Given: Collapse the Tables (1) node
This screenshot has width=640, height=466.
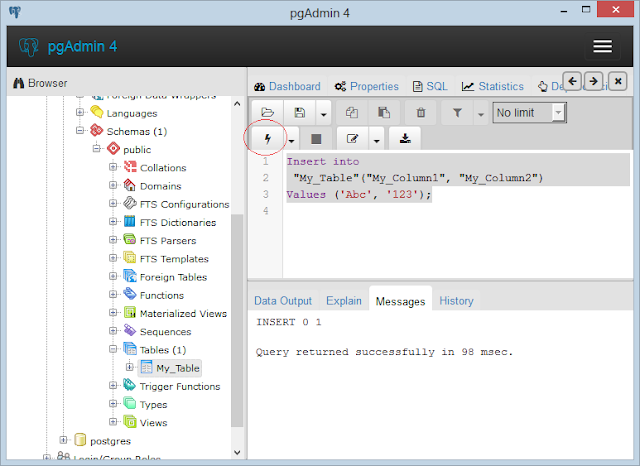Looking at the screenshot, I should [x=113, y=349].
